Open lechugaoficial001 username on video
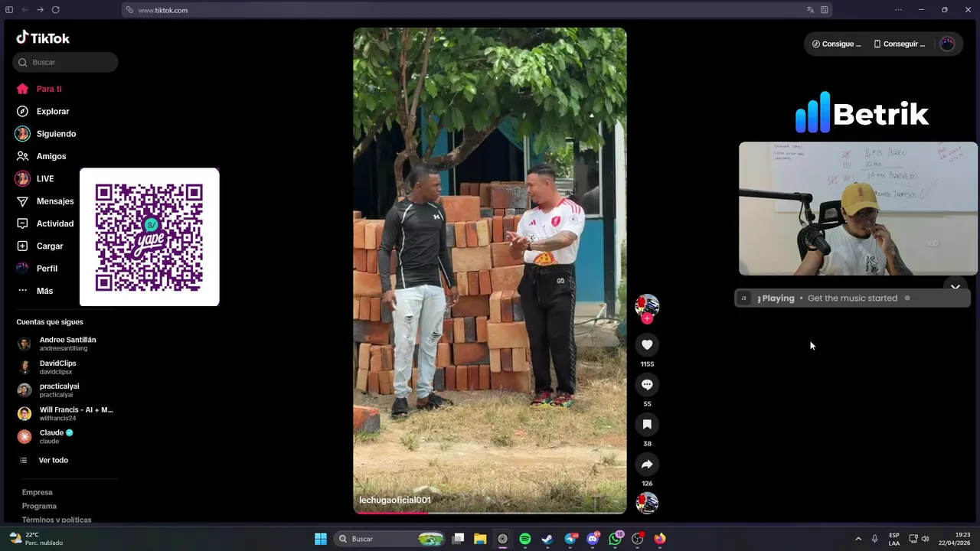Screen dimensions: 980x551 (x=395, y=500)
